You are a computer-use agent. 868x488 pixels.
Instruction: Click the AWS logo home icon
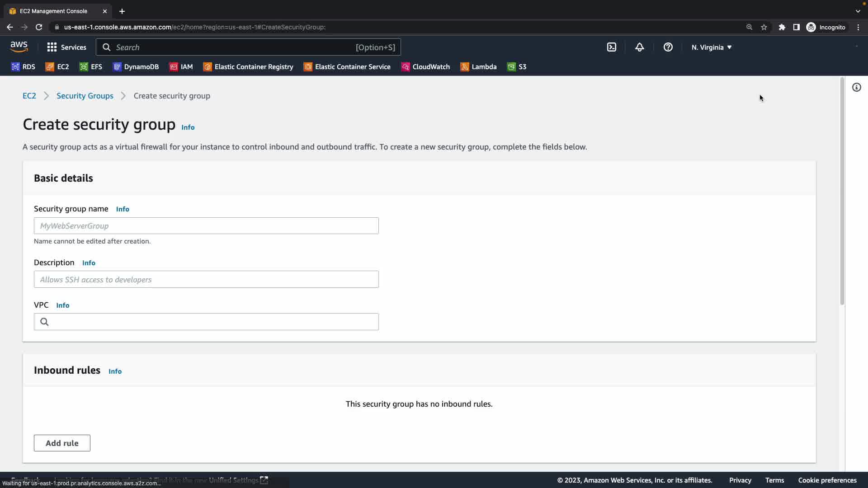(19, 47)
